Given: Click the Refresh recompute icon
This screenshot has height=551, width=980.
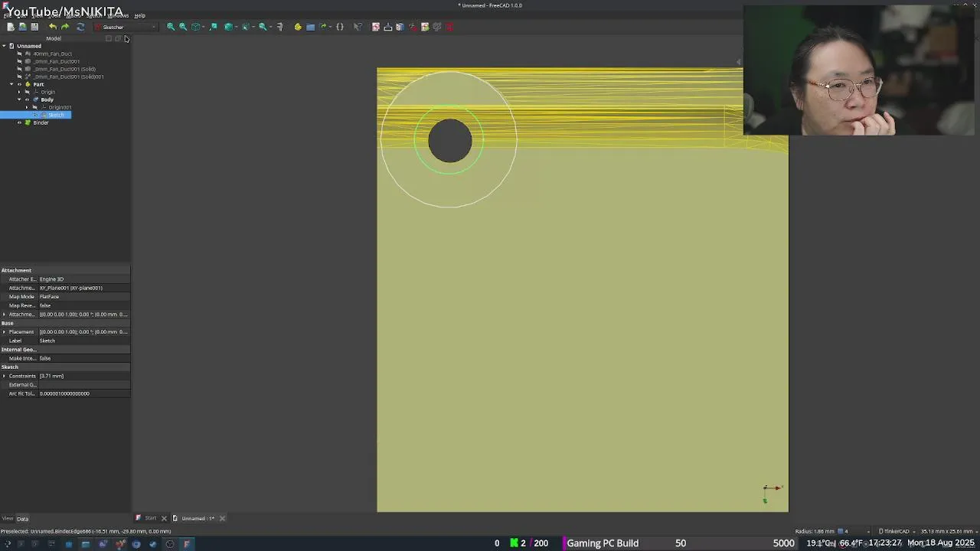Looking at the screenshot, I should 80,27.
